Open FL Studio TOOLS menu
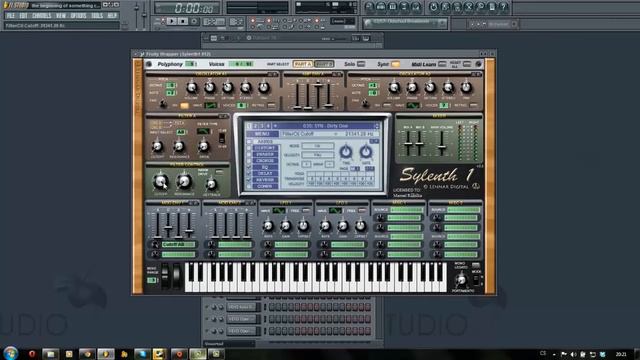The width and height of the screenshot is (640, 360). click(97, 16)
